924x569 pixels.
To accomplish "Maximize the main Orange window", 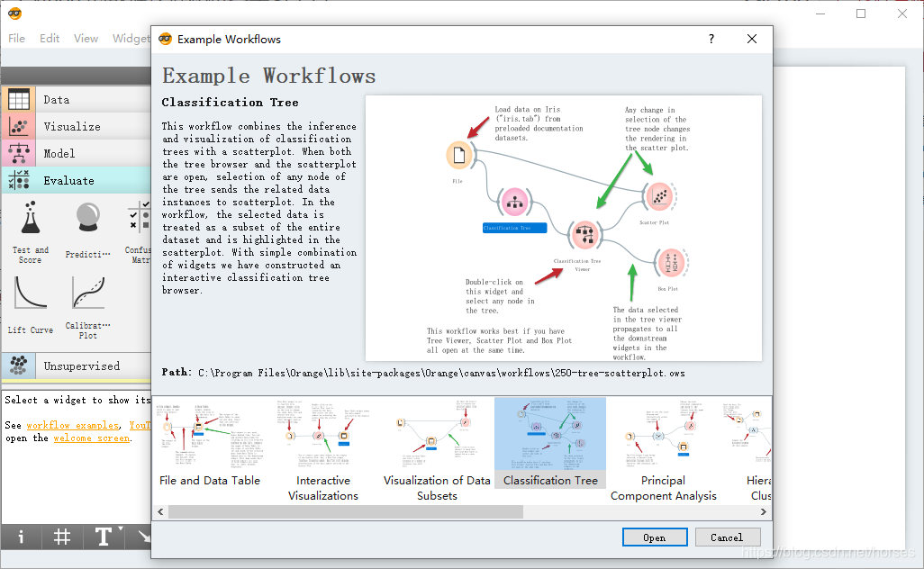I will 861,14.
